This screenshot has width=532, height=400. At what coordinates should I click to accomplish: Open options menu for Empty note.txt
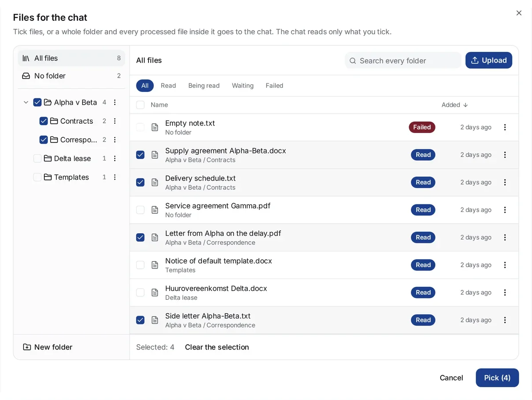[505, 127]
